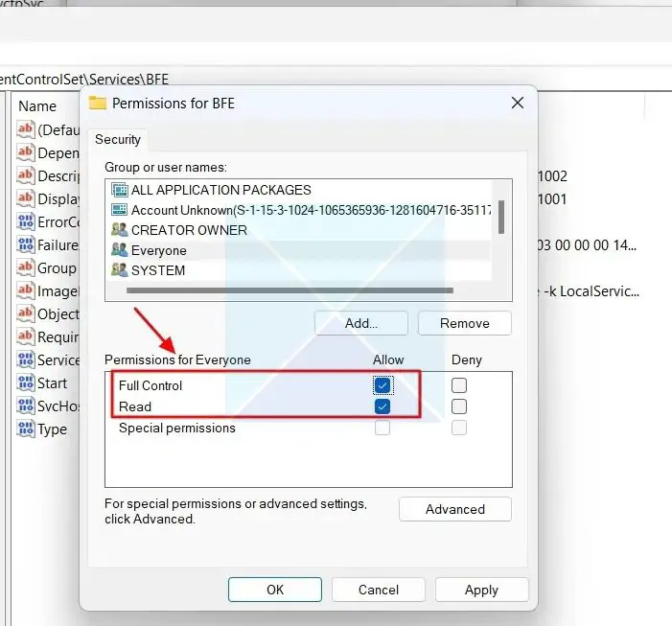Select the Account Unknown SID entry
The width and height of the screenshot is (672, 626).
tap(299, 210)
